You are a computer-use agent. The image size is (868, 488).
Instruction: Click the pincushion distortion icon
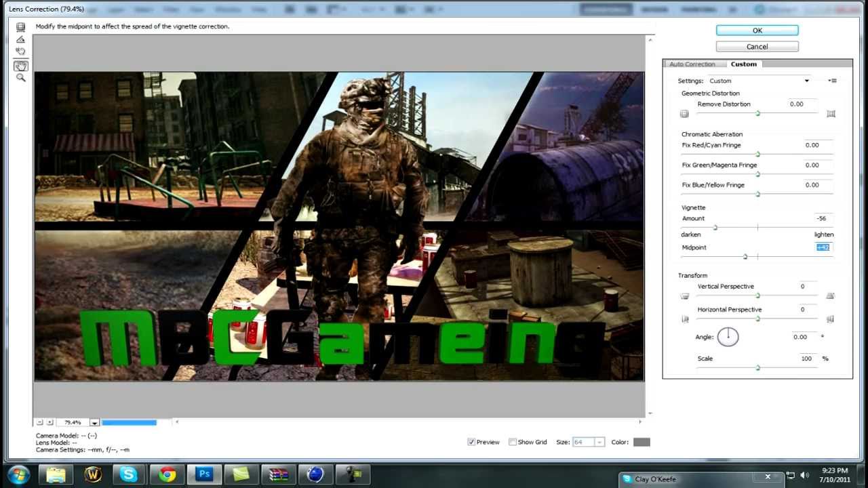pyautogui.click(x=831, y=114)
